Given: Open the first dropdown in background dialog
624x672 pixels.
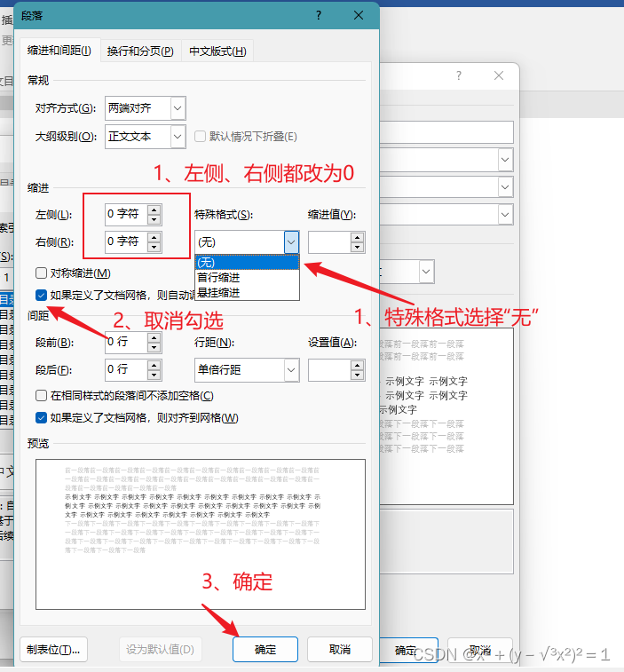Looking at the screenshot, I should coord(506,160).
